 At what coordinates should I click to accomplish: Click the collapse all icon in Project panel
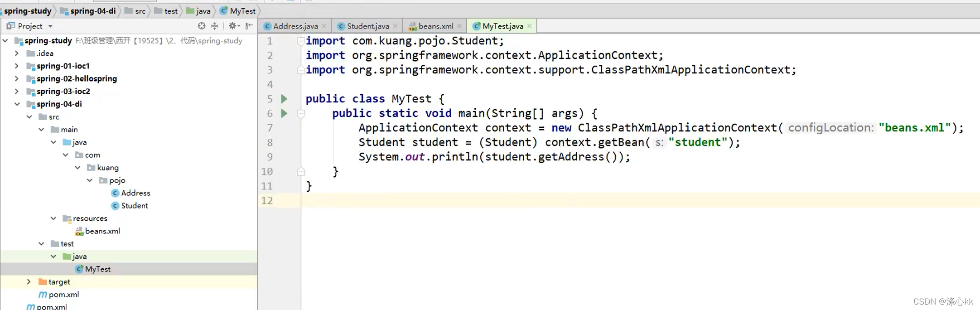[215, 26]
